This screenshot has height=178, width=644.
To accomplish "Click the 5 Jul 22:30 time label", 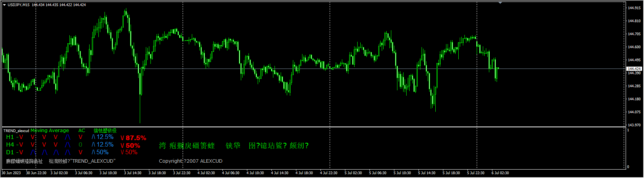I will click(x=476, y=173).
